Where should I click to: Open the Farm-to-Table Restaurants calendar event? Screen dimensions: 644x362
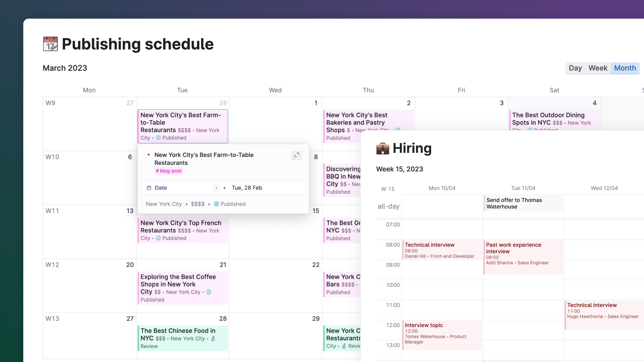[x=182, y=126]
